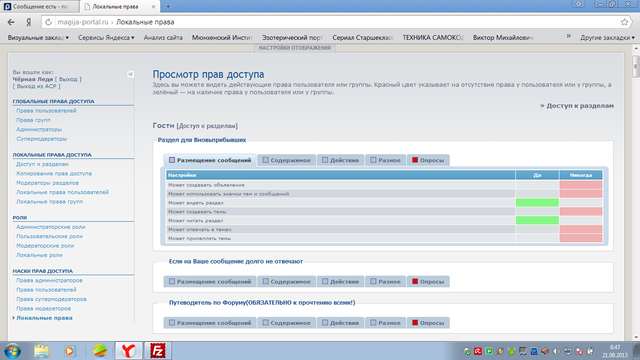Open Разное tab under Если на Ваше сообщение
The height and width of the screenshot is (360, 640).
click(385, 282)
